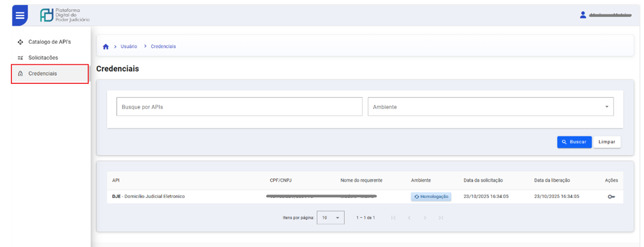The image size is (644, 247).
Task: Click the Credenciais breadcrumb link
Action: click(163, 47)
